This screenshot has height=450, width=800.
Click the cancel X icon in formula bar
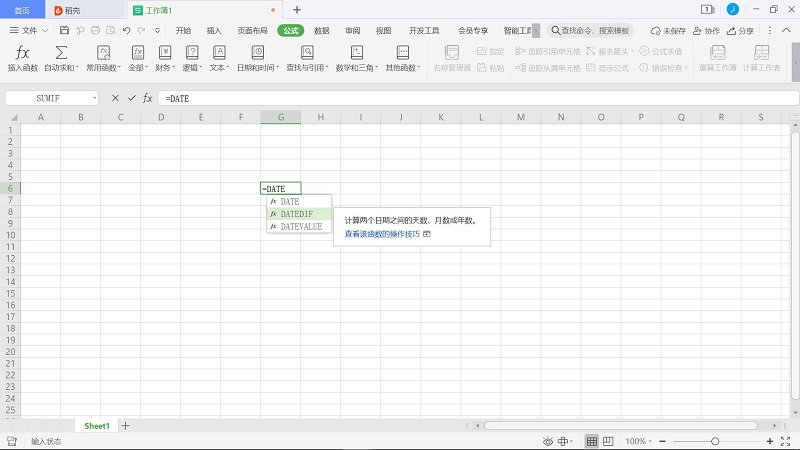click(x=116, y=98)
